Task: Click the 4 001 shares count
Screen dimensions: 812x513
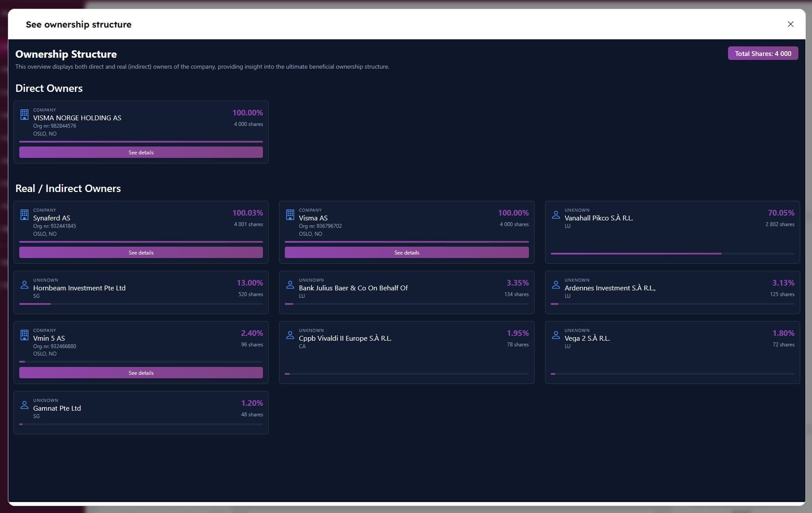Action: coord(248,224)
